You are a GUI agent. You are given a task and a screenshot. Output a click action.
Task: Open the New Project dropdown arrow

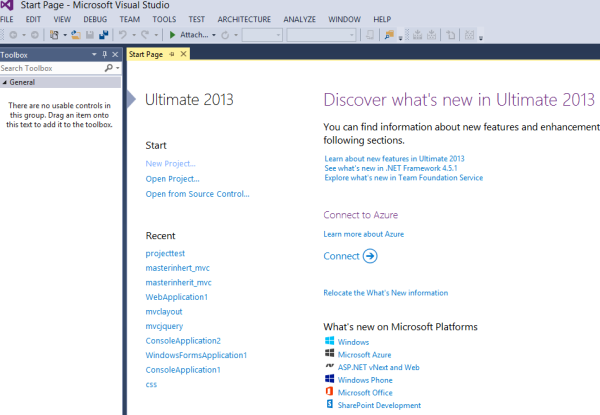tap(65, 35)
